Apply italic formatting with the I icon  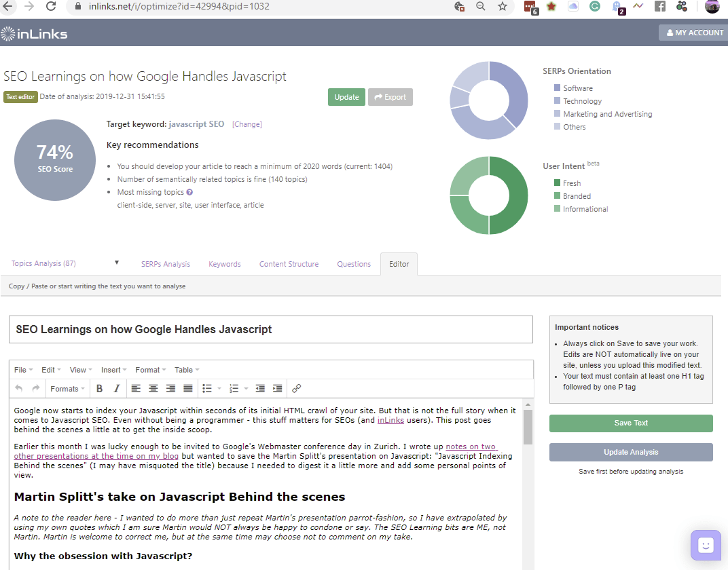coord(117,389)
